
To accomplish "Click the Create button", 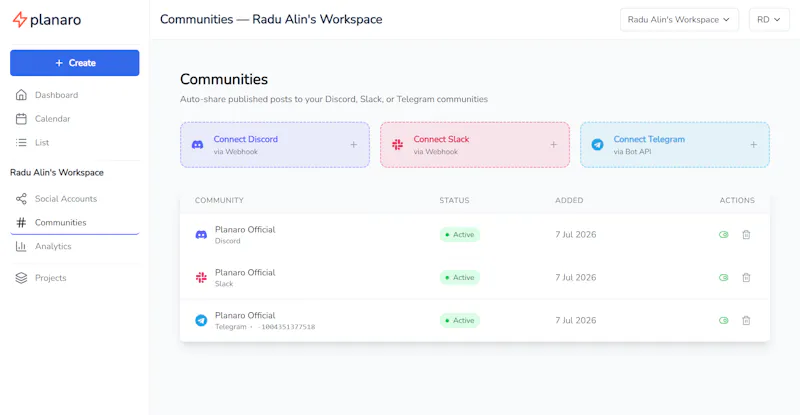I will (x=74, y=63).
